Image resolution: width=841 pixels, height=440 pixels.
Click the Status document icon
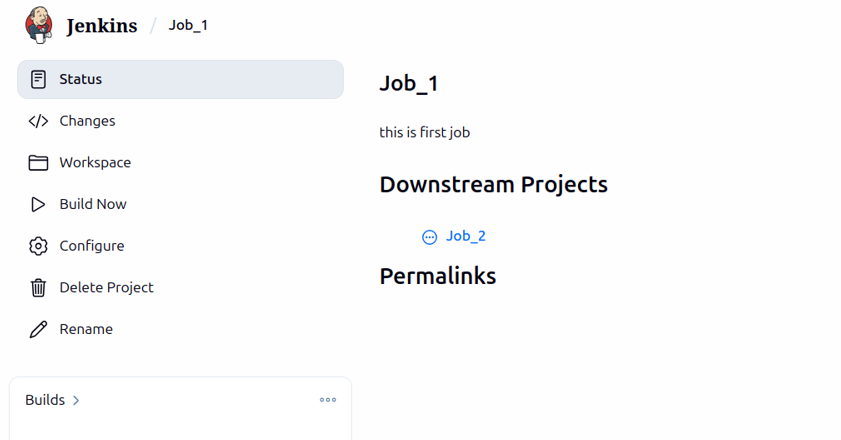tap(38, 79)
